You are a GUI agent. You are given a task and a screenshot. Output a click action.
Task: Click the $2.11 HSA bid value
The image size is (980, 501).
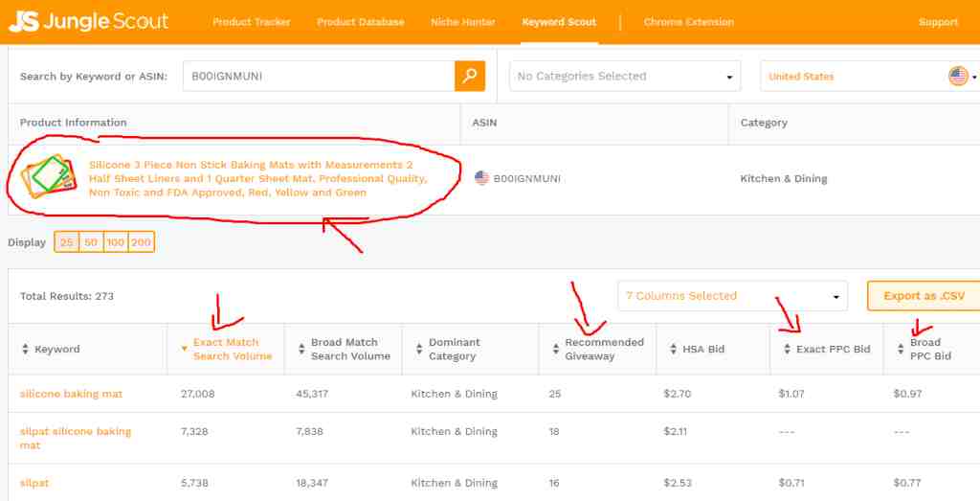pos(675,432)
